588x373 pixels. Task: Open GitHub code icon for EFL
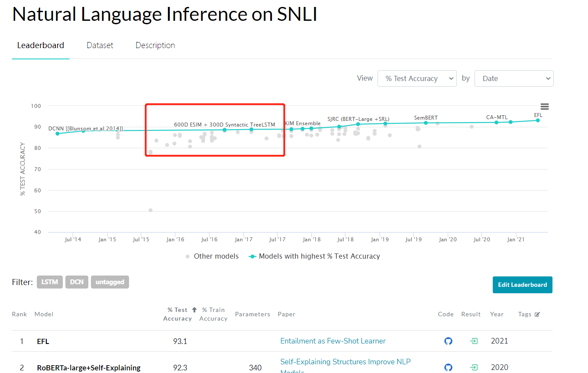(x=448, y=341)
